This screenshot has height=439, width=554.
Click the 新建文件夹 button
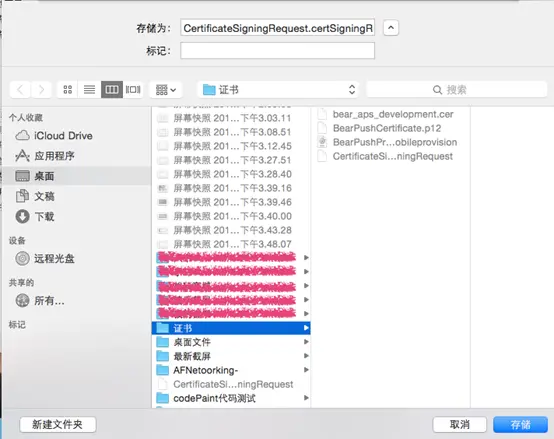58,424
